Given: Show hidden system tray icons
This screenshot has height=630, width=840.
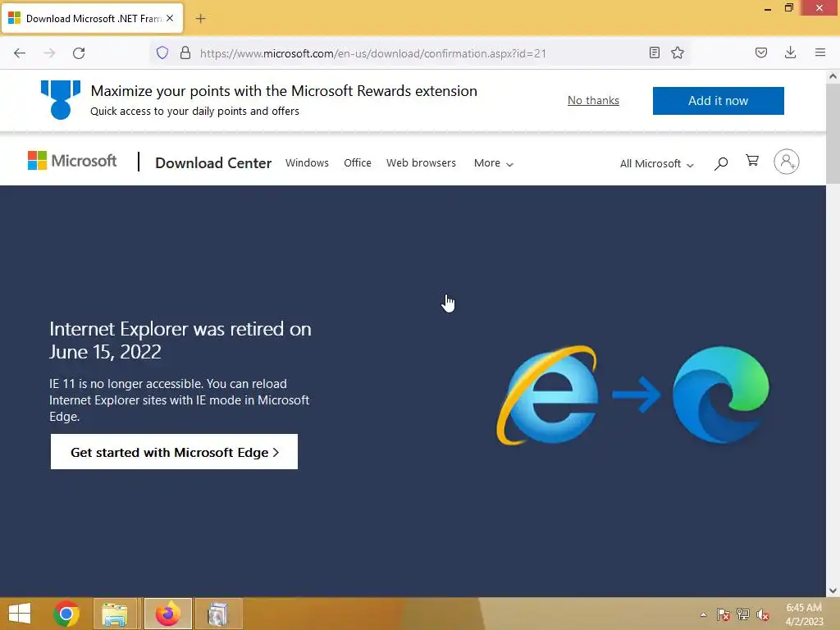Looking at the screenshot, I should tap(703, 614).
